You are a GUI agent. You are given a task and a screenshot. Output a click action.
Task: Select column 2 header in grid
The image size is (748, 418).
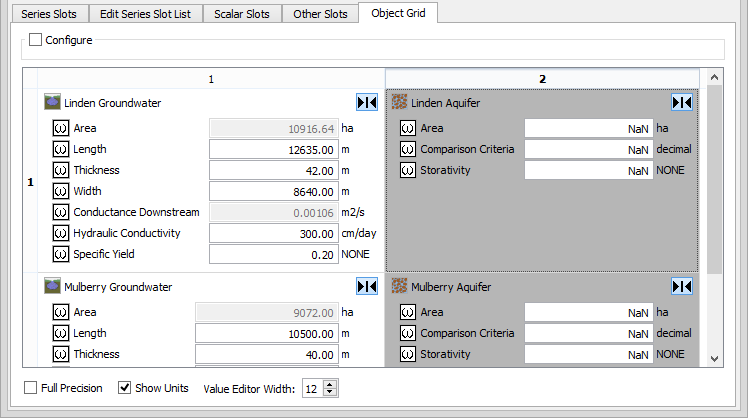(x=542, y=77)
